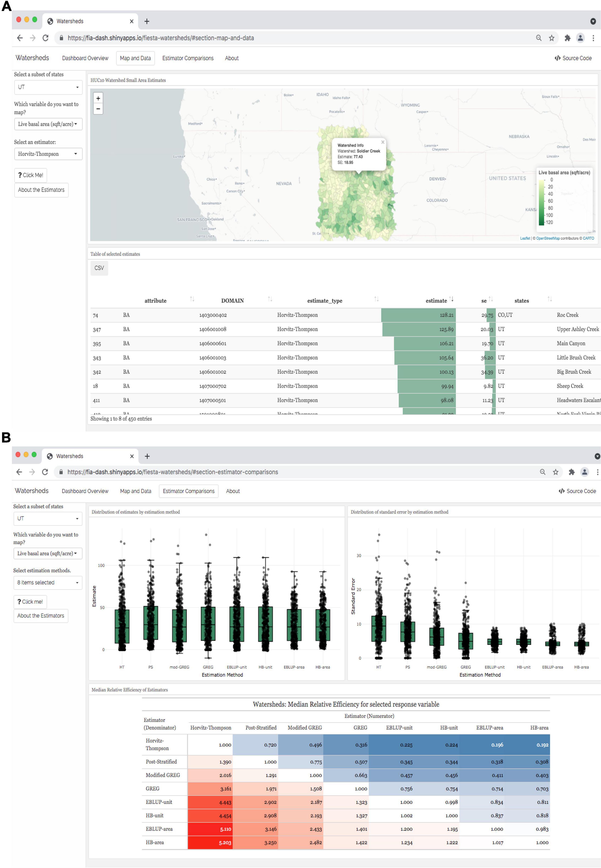This screenshot has width=601, height=868.
Task: Open the profile avatar icon in panel A
Action: click(x=580, y=38)
